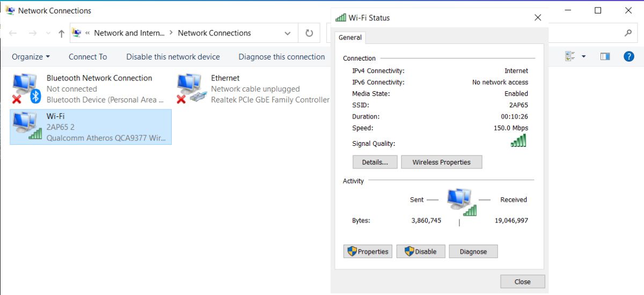The height and width of the screenshot is (295, 644).
Task: Open the Organize dropdown menu
Action: 31,57
